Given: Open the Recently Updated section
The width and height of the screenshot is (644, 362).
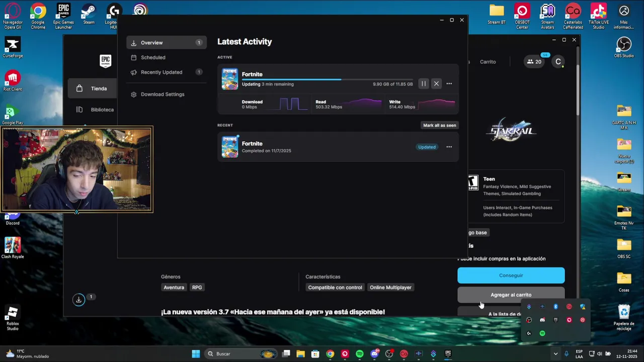Looking at the screenshot, I should coord(166,72).
